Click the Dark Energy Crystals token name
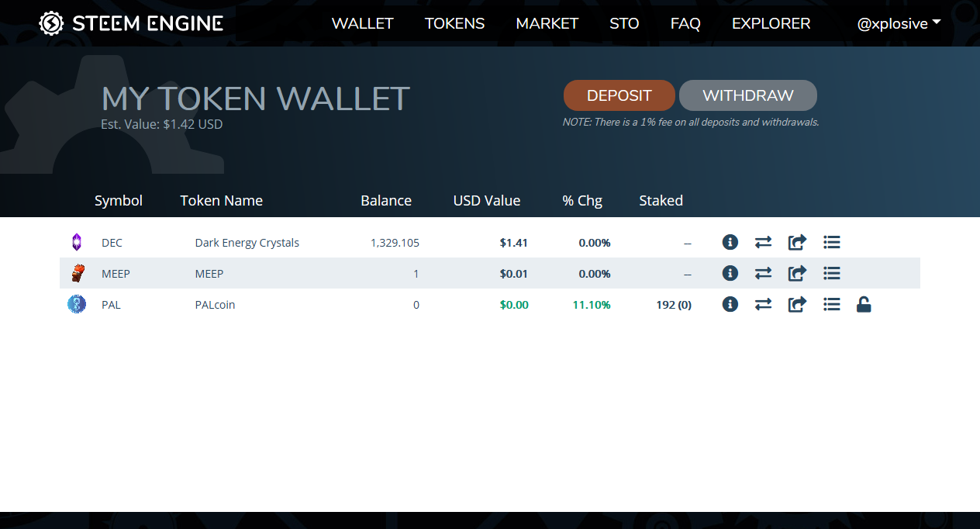This screenshot has height=529, width=980. point(247,243)
